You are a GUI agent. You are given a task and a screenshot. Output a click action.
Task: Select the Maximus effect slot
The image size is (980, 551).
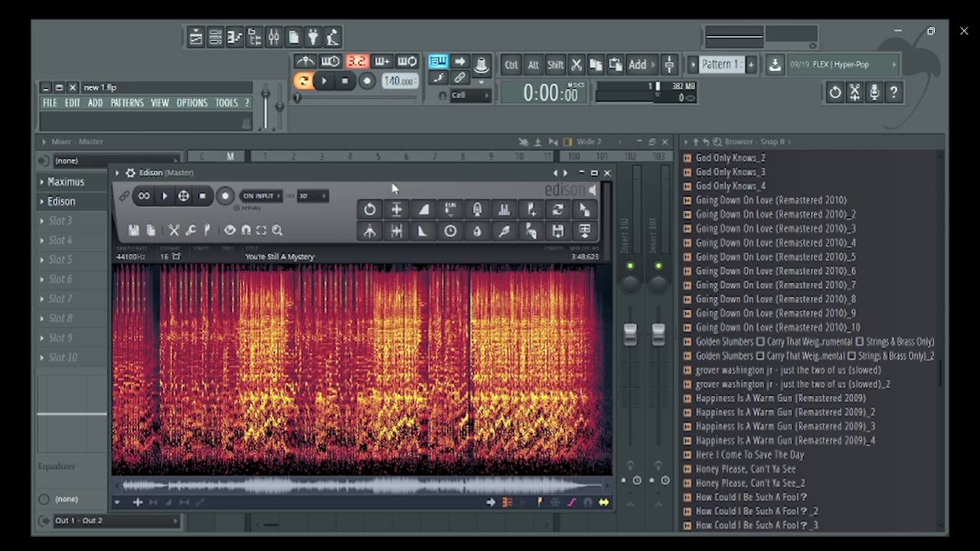(71, 181)
